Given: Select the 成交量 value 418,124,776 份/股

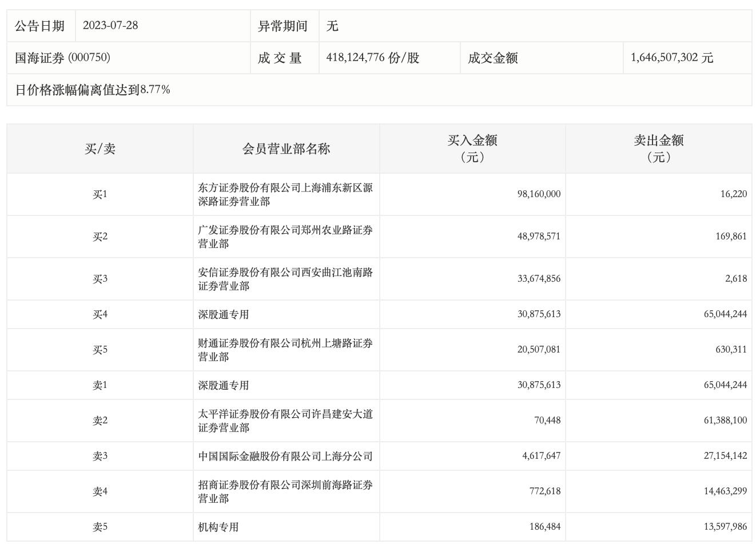Looking at the screenshot, I should [x=372, y=58].
